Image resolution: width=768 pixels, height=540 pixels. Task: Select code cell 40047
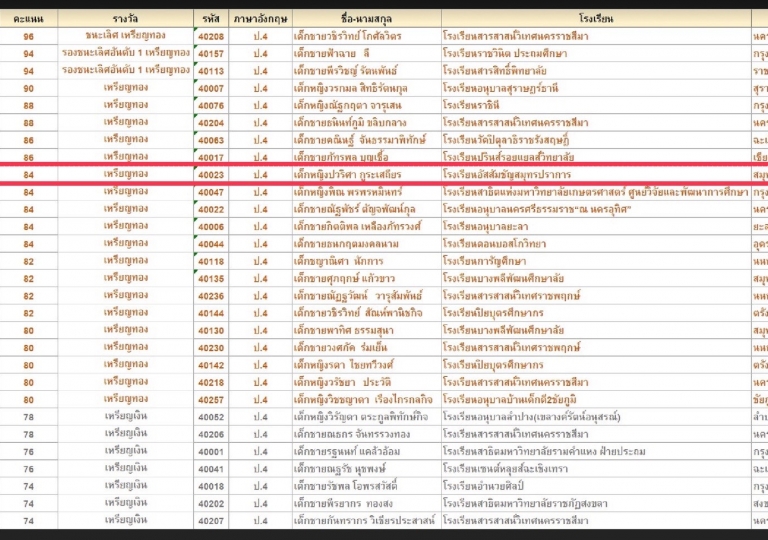(211, 192)
